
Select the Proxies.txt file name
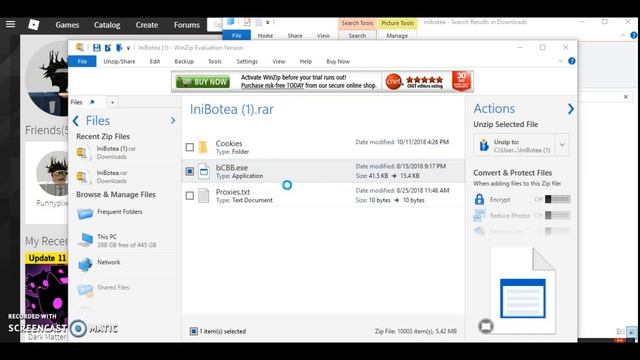(x=233, y=192)
